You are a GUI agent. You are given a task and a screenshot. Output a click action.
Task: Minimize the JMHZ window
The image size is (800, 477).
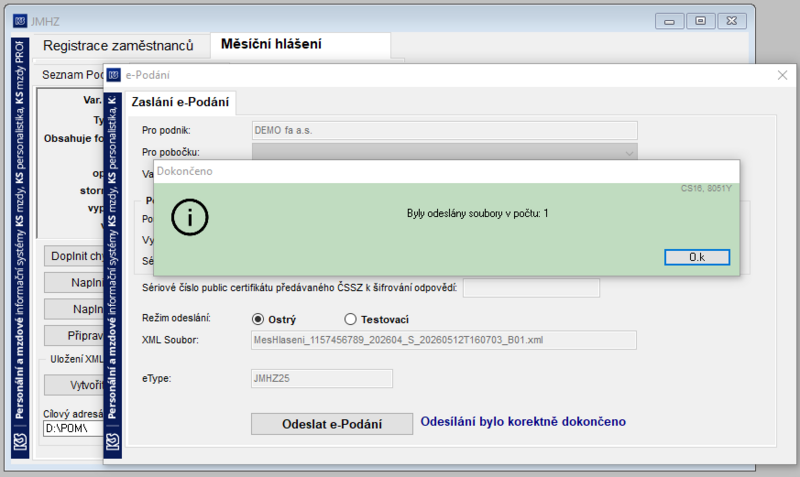[669, 21]
